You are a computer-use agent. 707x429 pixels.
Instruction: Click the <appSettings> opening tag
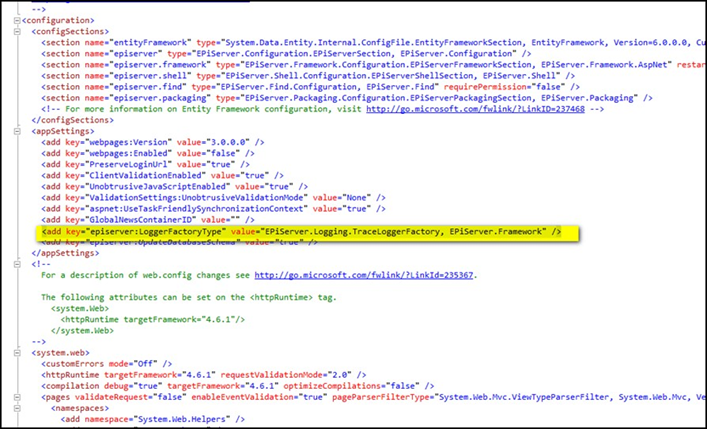point(63,131)
